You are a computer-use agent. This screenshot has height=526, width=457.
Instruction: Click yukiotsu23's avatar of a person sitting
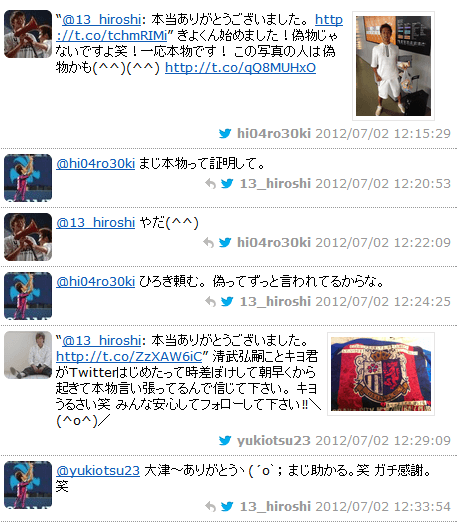tap(28, 355)
